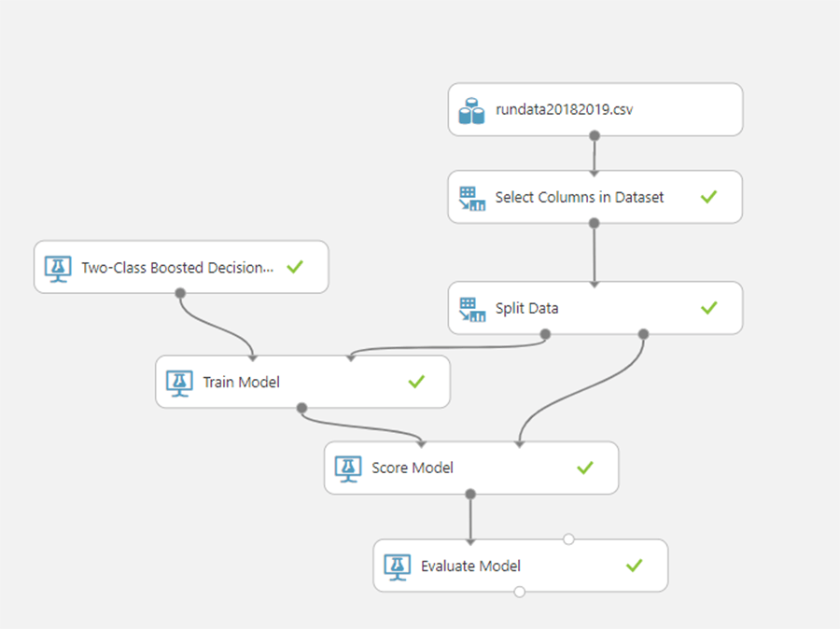This screenshot has width=840, height=629.
Task: Select the Two-Class Boosted Decision... label
Action: (x=177, y=267)
